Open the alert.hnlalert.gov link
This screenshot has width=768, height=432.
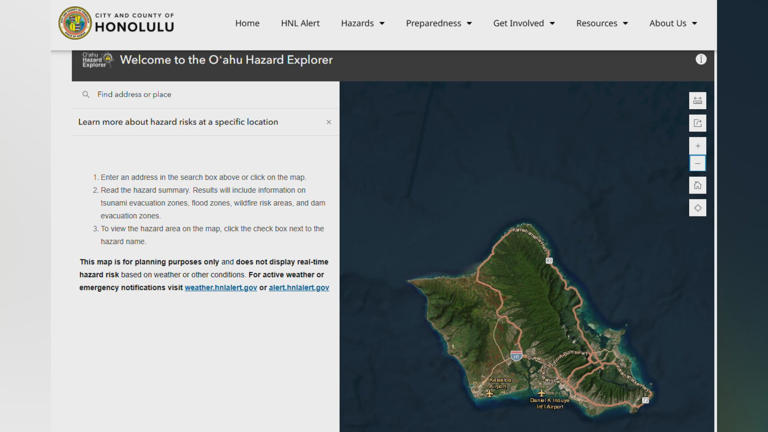(x=299, y=288)
